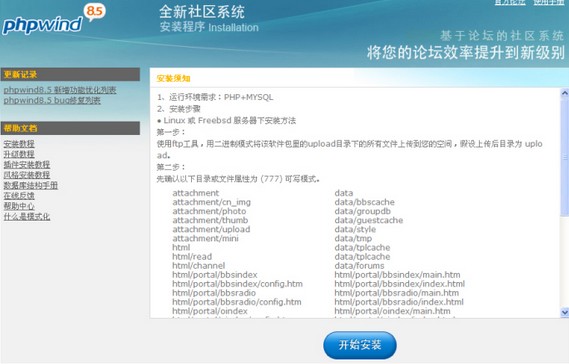Click the html/portal/bbsradio/main.htm entry
Image resolution: width=569 pixels, height=364 pixels.
397,293
